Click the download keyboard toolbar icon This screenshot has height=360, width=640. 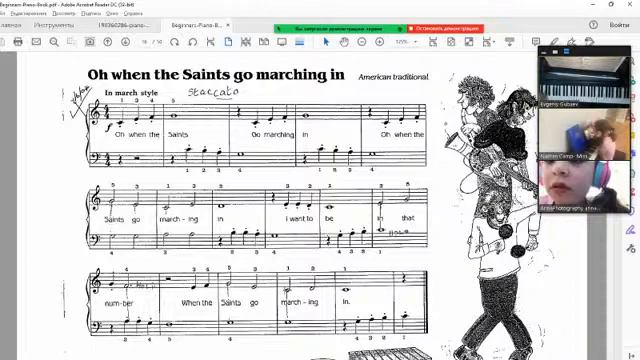[509, 42]
